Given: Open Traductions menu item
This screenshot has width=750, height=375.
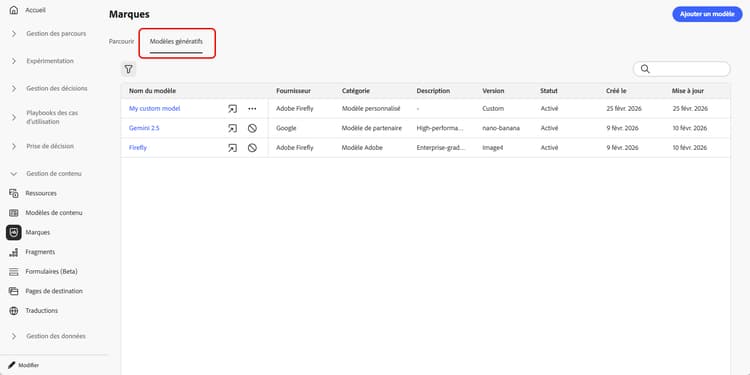Looking at the screenshot, I should tap(42, 311).
